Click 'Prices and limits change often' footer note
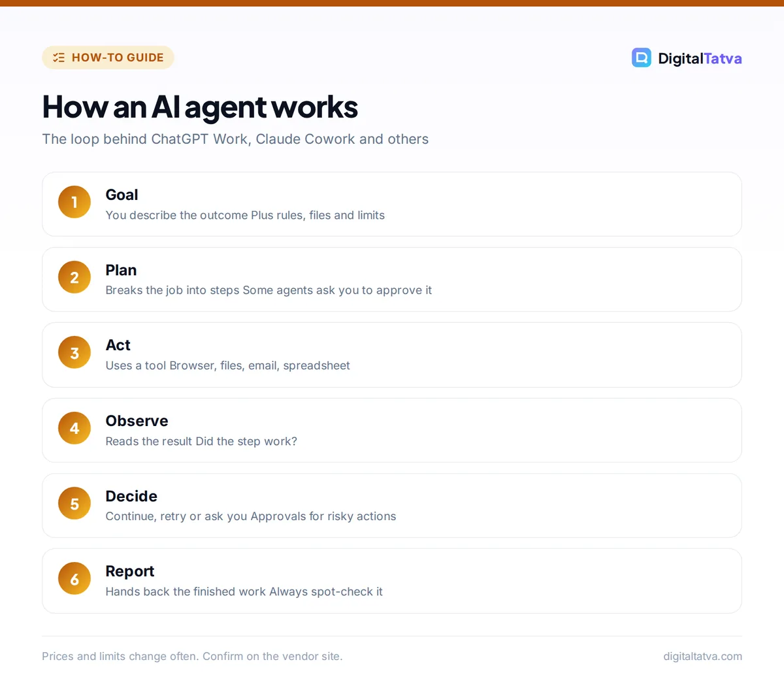 (192, 656)
